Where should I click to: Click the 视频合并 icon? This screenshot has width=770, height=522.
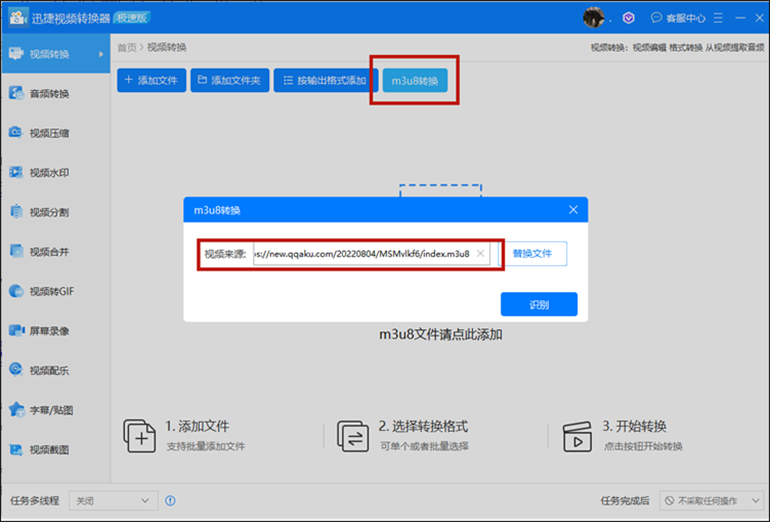[16, 251]
